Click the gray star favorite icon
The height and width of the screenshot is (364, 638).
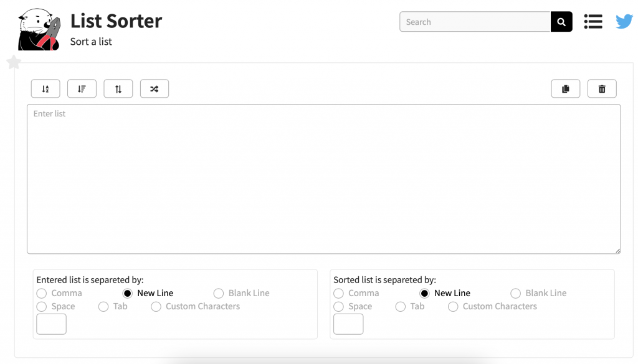[14, 62]
